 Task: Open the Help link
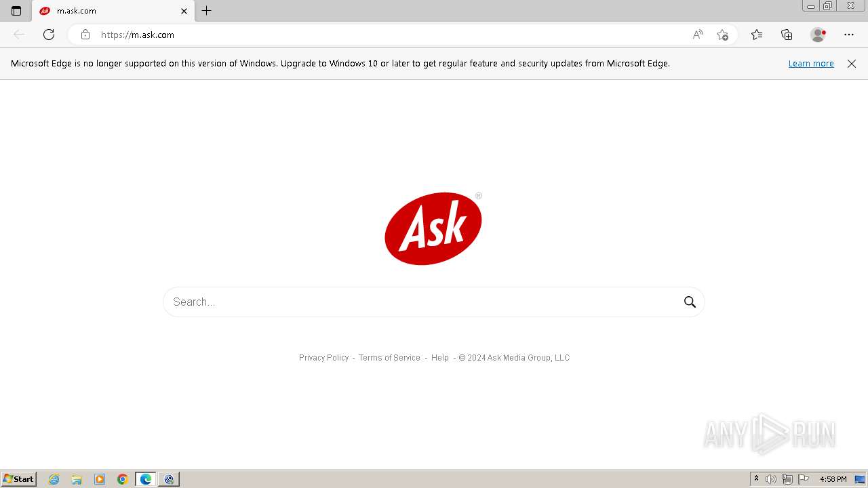pyautogui.click(x=440, y=358)
